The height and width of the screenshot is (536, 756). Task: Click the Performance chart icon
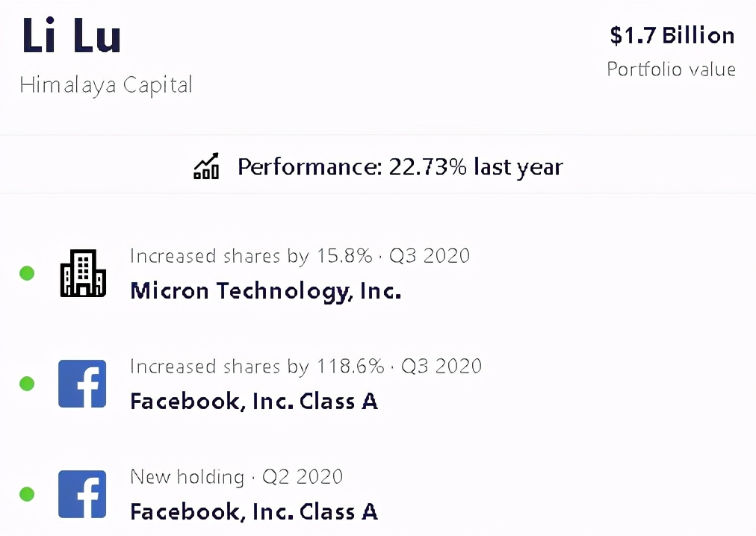click(206, 166)
